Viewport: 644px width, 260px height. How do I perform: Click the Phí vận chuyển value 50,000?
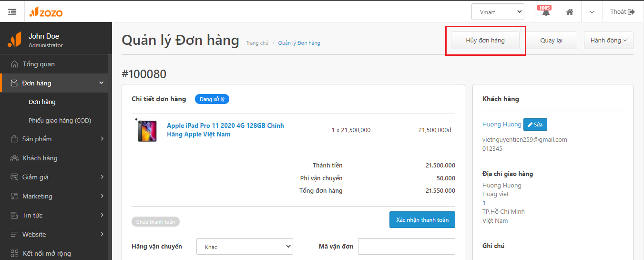pos(446,178)
